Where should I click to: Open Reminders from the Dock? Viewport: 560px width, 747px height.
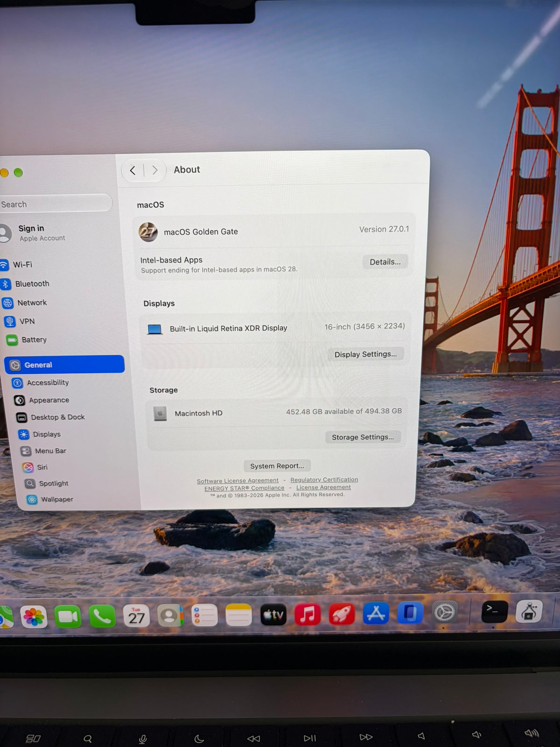click(x=204, y=615)
